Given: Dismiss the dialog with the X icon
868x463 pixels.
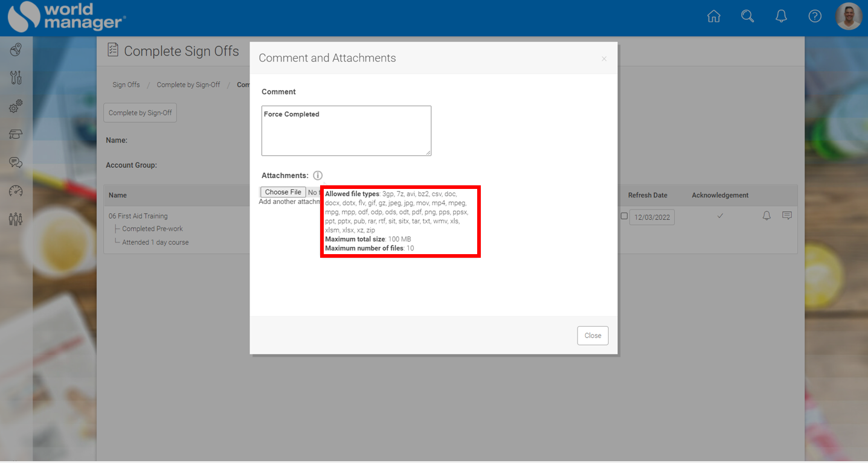Looking at the screenshot, I should tap(604, 59).
